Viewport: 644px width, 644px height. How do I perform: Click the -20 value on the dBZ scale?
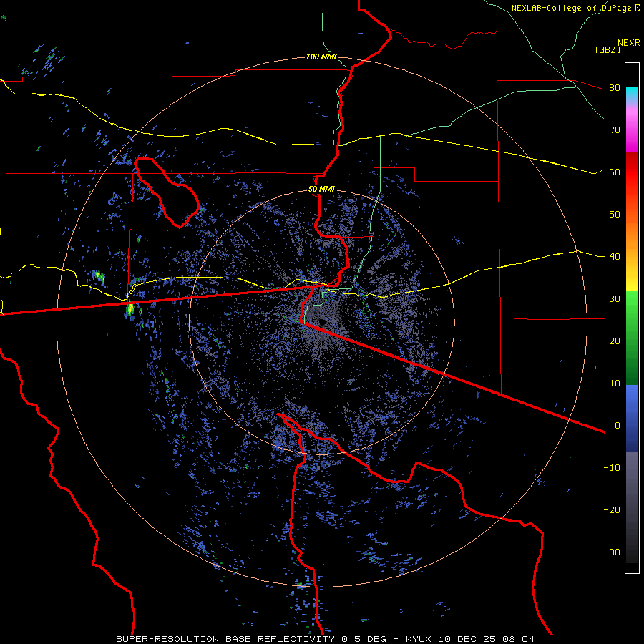tap(612, 510)
